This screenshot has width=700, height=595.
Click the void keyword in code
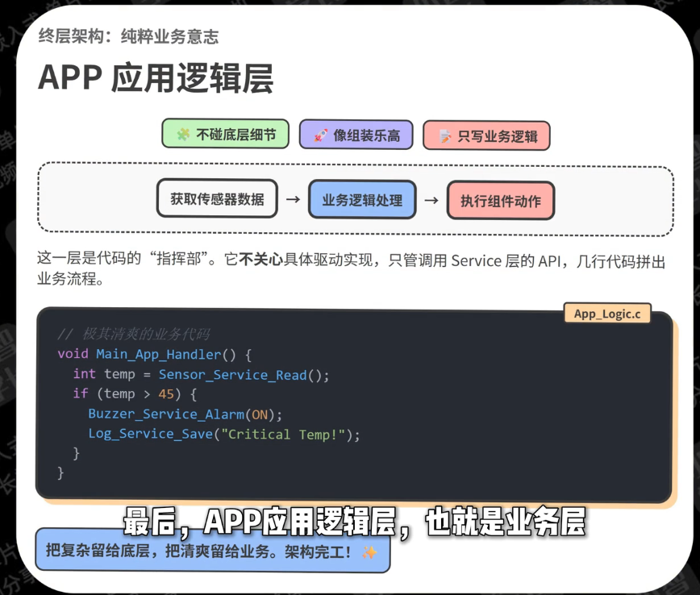tap(73, 354)
